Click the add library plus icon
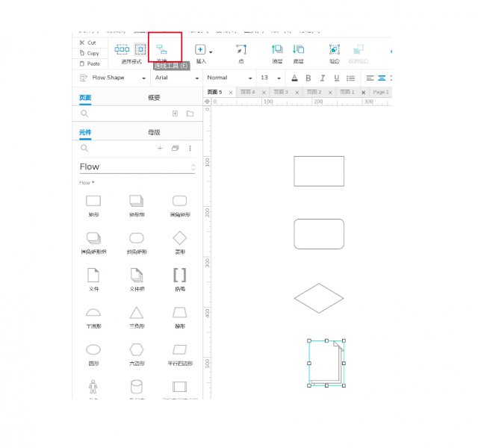Image resolution: width=478 pixels, height=448 pixels. tap(160, 149)
